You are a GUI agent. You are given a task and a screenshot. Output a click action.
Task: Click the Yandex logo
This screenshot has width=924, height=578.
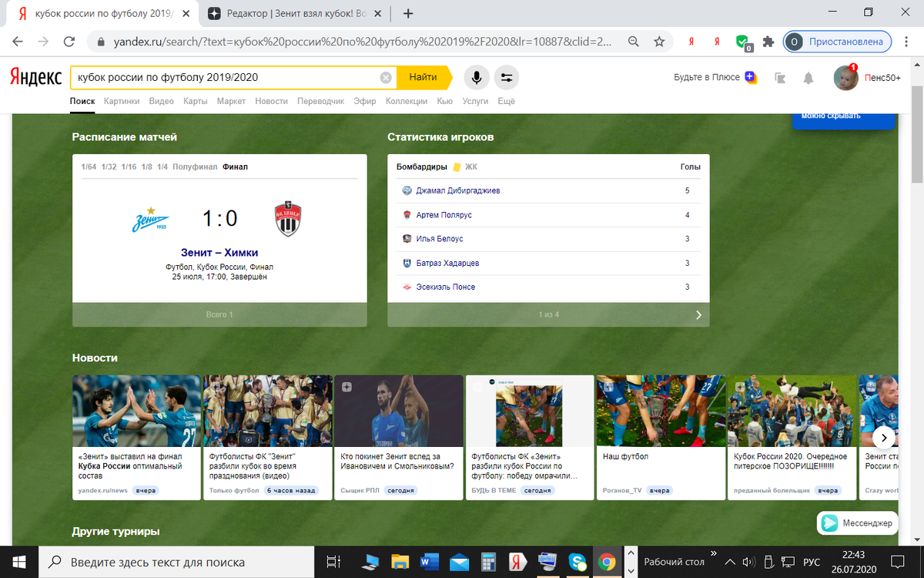(35, 77)
